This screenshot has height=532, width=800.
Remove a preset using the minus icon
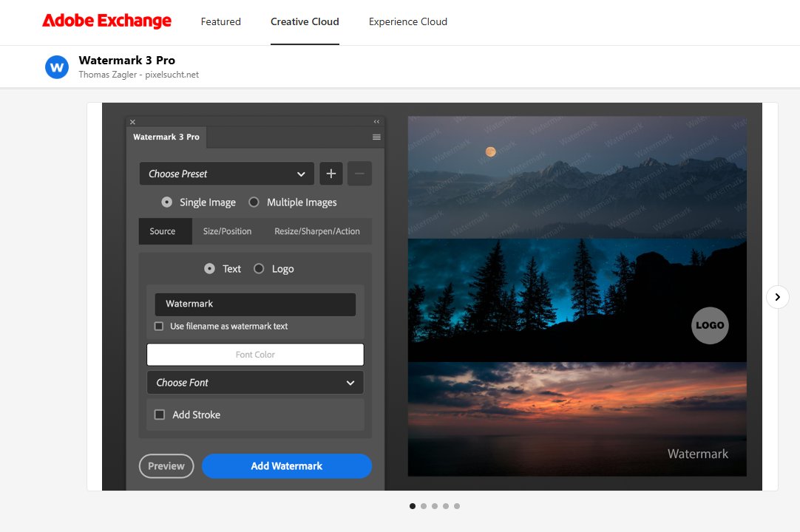359,174
